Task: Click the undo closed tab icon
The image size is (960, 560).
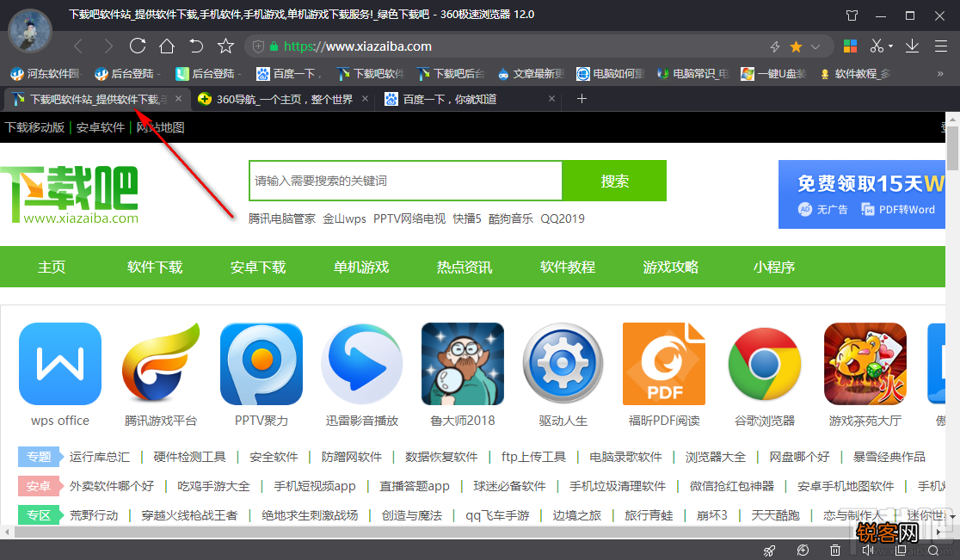Action: 196,46
